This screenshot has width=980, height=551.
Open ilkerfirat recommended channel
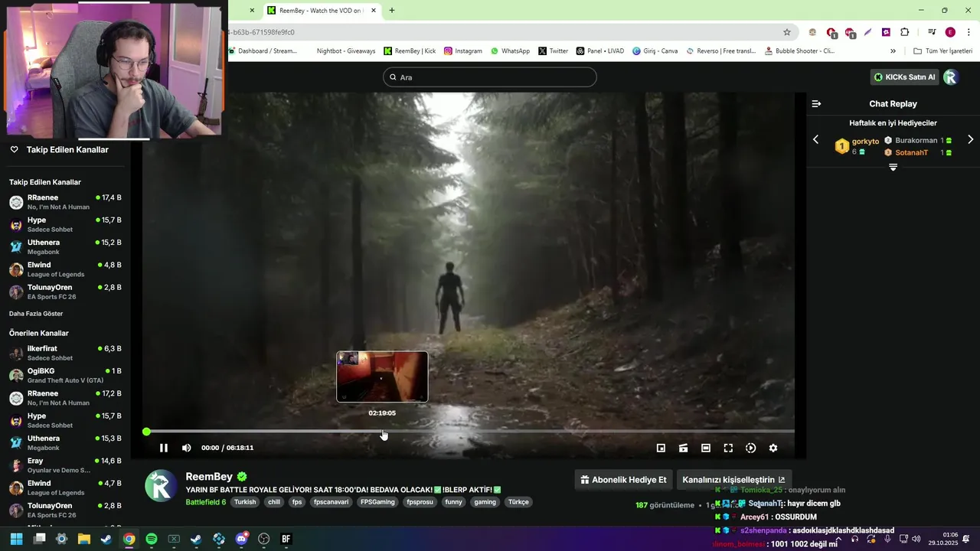(x=65, y=353)
